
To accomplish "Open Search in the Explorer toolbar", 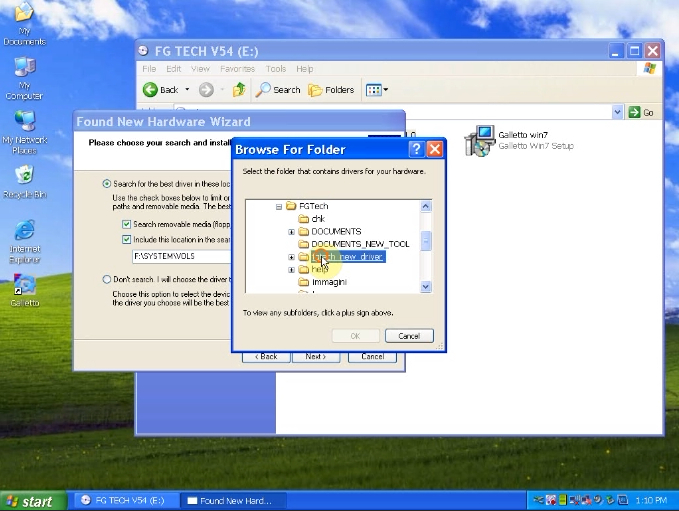I will point(278,90).
